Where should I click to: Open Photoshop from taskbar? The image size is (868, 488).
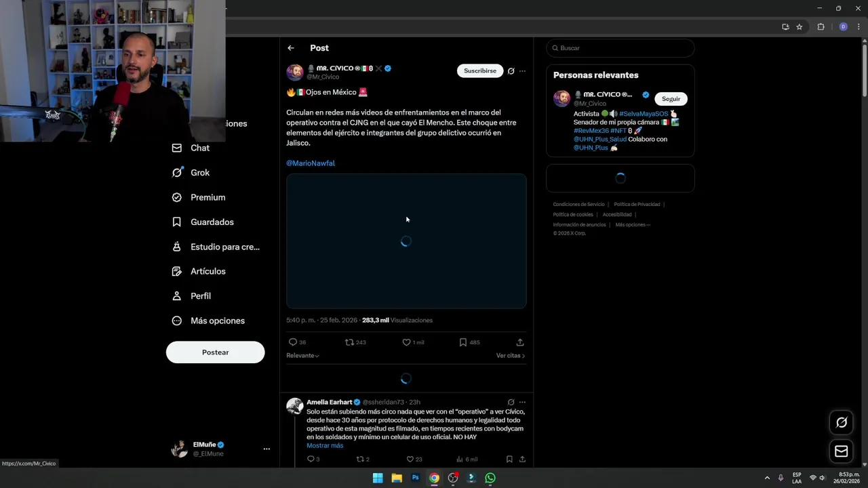click(x=416, y=478)
